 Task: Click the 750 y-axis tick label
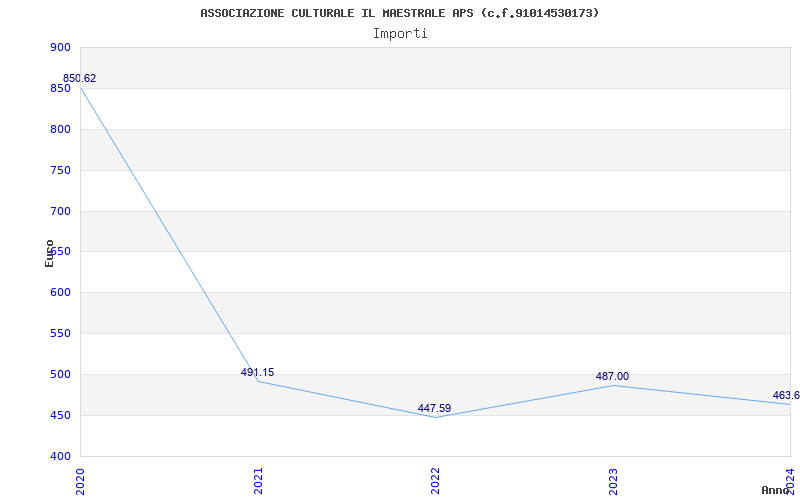[60, 170]
